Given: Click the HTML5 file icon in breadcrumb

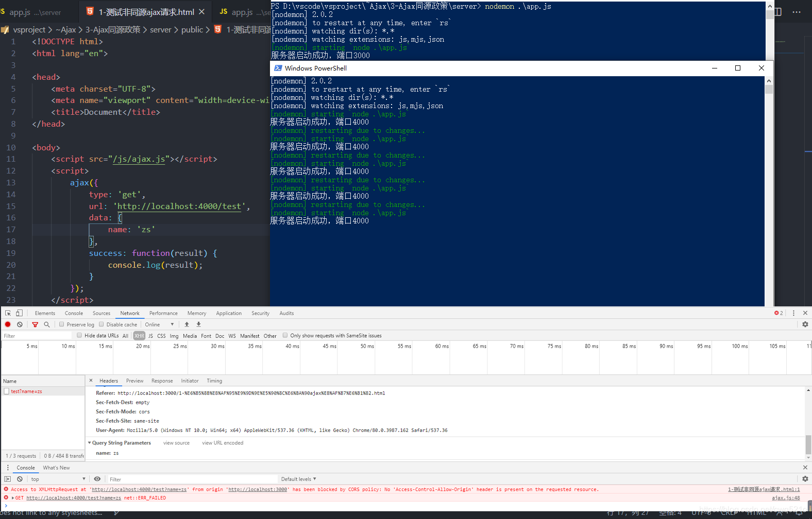Looking at the screenshot, I should (x=218, y=29).
